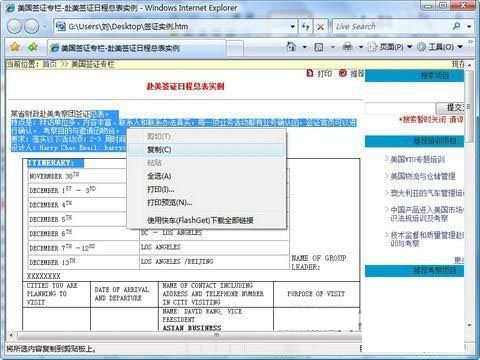The image size is (480, 360).
Task: Choose 打印(I)... in the context menu
Action: click(206, 189)
